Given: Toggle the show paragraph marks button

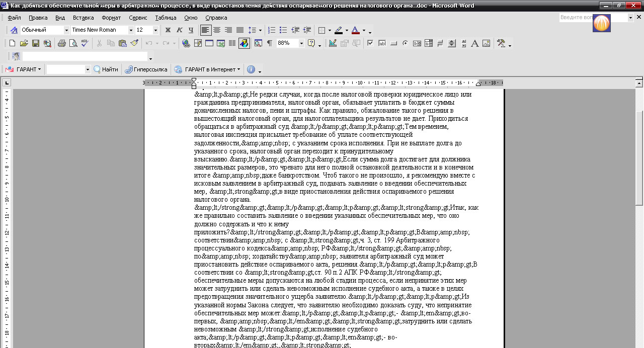Looking at the screenshot, I should [x=270, y=43].
